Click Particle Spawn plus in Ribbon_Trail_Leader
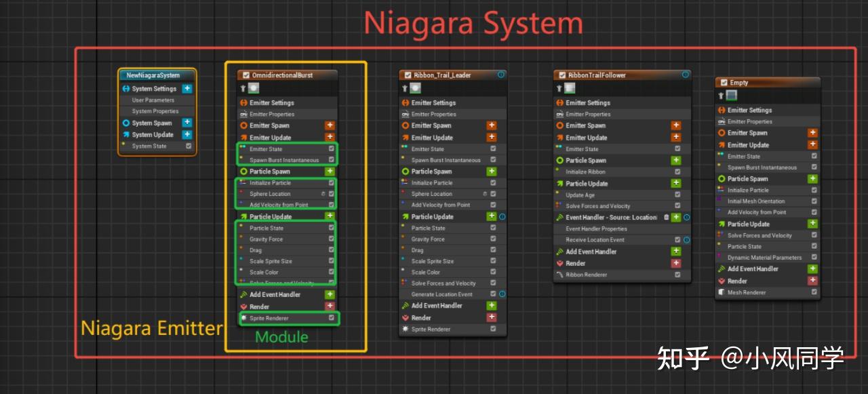Image resolution: width=868 pixels, height=394 pixels. (492, 172)
